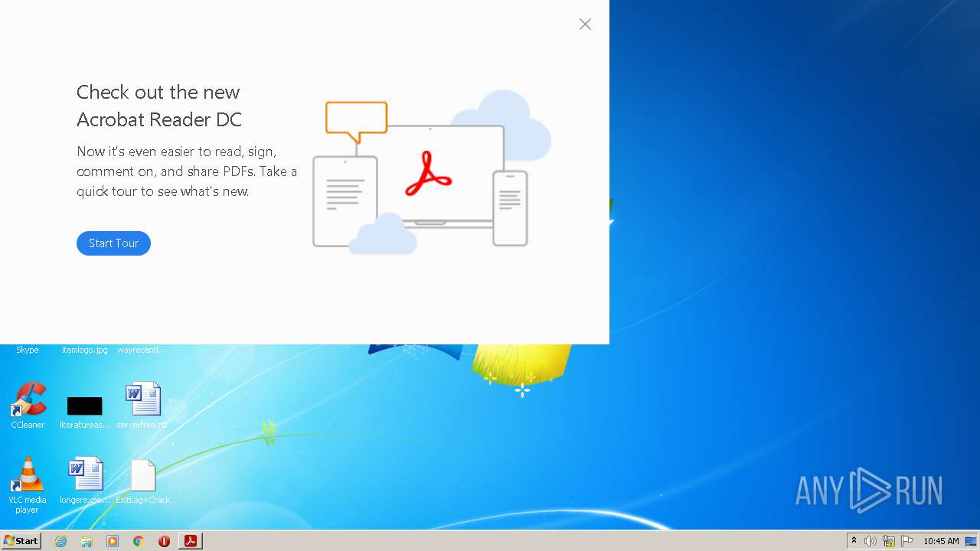The height and width of the screenshot is (551, 980).
Task: Click the itemlogo.jpg file label
Action: point(84,350)
